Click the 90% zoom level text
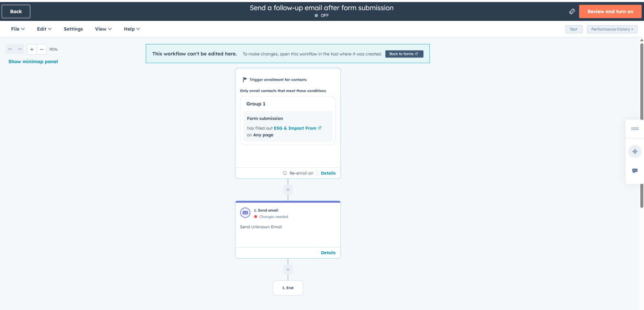644x310 pixels. click(54, 49)
